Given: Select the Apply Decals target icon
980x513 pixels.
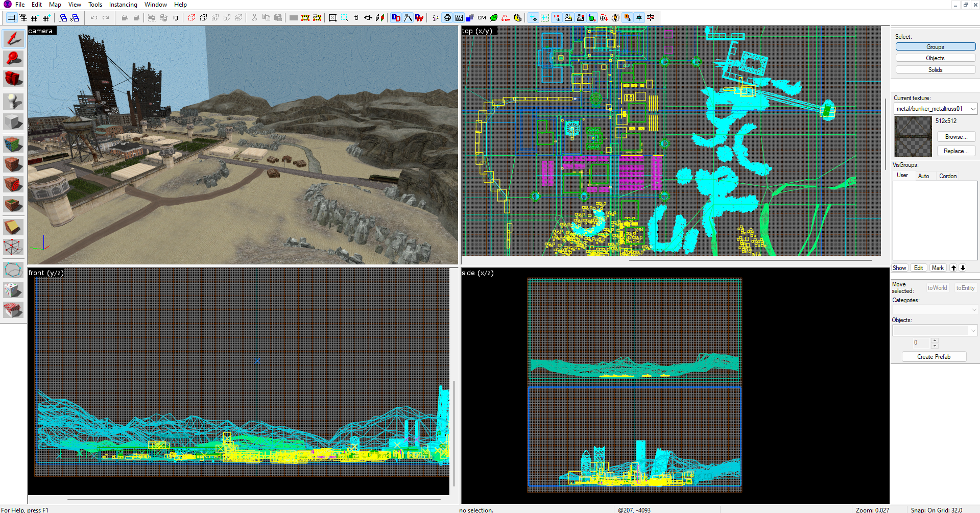Looking at the screenshot, I should click(13, 184).
